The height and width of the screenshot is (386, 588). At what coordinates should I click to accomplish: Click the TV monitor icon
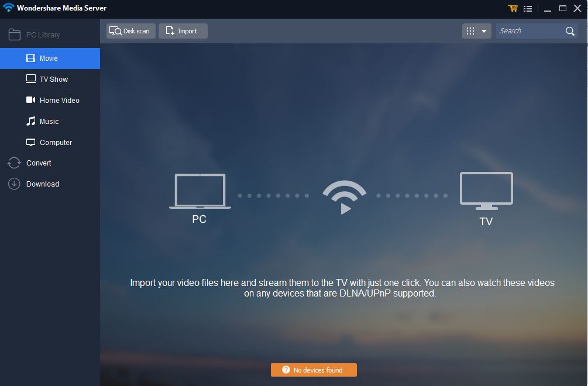[x=486, y=191]
